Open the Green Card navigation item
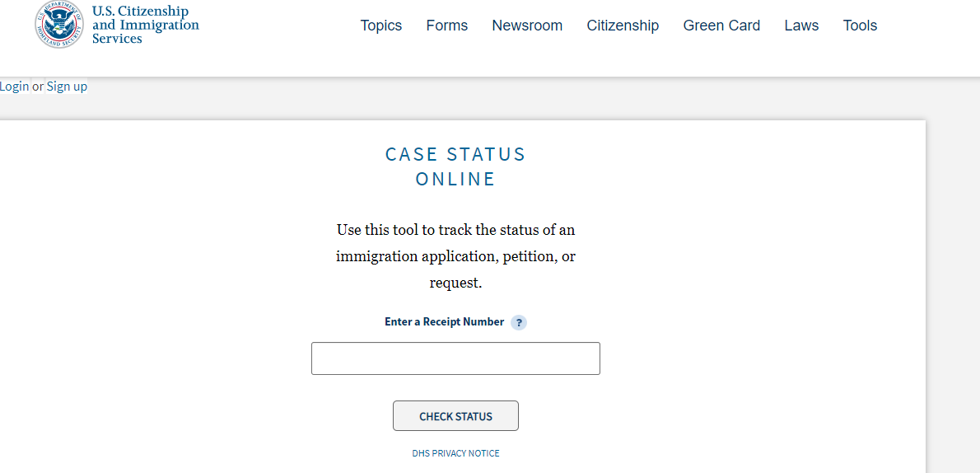This screenshot has height=473, width=980. (721, 26)
